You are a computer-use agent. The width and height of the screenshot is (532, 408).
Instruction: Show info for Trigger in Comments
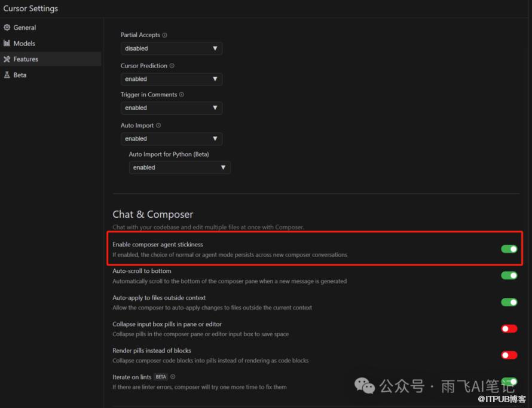[182, 95]
